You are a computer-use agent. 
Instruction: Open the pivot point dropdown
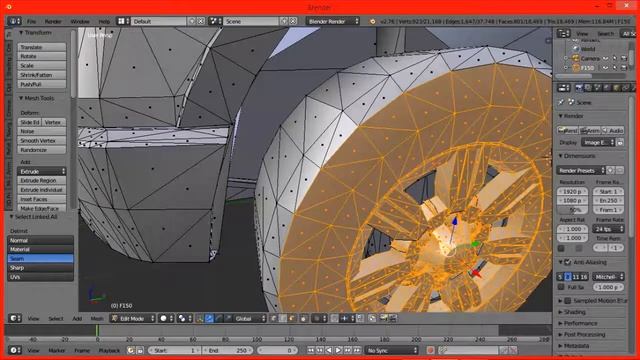[185, 318]
